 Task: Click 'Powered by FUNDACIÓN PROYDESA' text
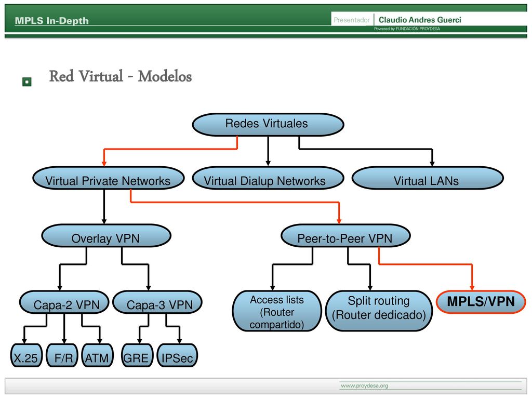coord(407,29)
